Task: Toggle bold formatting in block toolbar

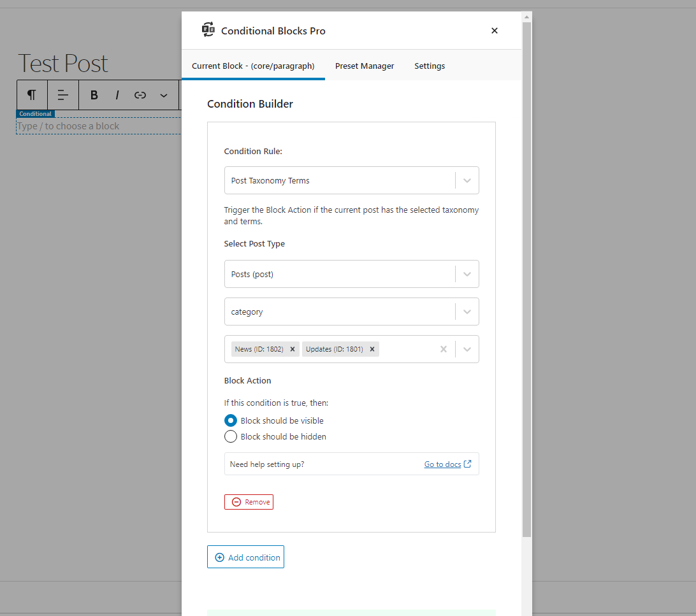Action: point(94,95)
